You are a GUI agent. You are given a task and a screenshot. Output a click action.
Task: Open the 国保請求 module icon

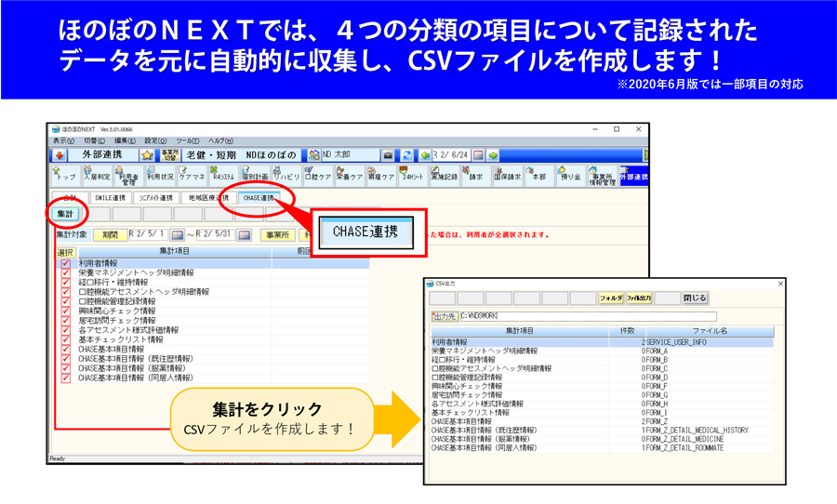pyautogui.click(x=508, y=176)
